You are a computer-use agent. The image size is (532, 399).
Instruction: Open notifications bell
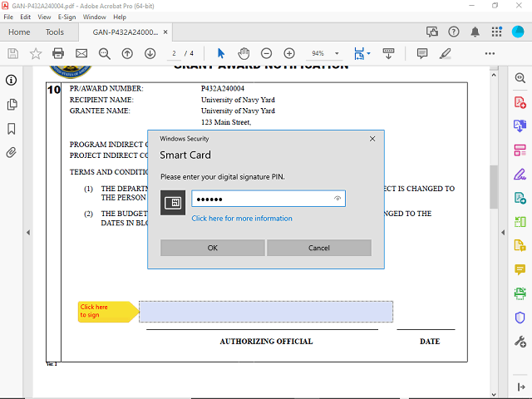475,32
